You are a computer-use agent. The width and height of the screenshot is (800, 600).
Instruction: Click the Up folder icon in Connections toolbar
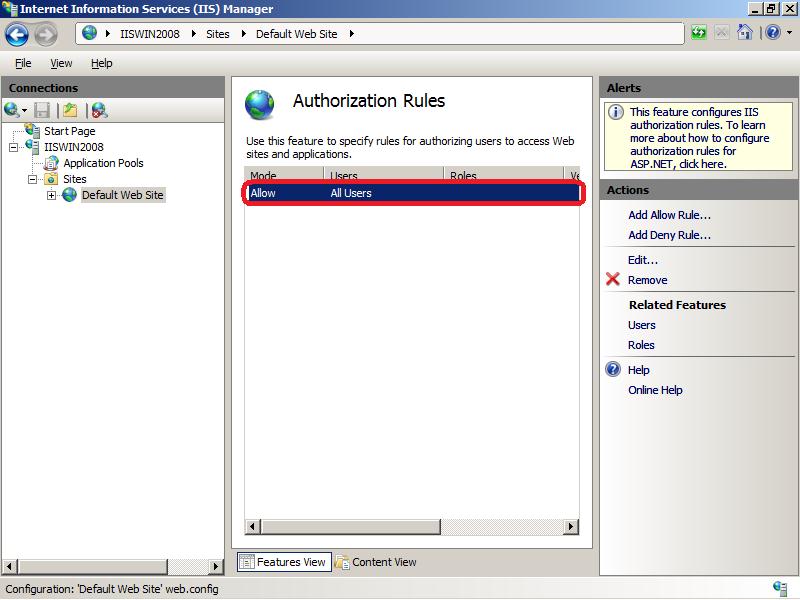click(x=69, y=110)
